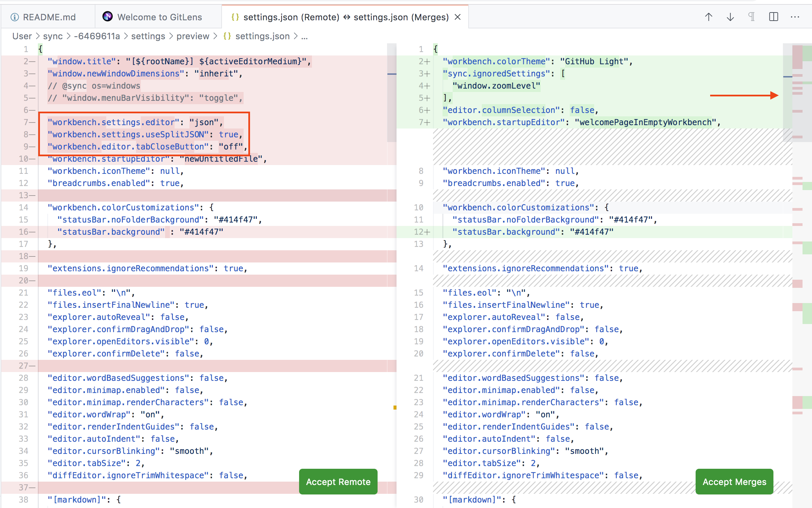The height and width of the screenshot is (508, 812).
Task: Click "window.newWindowDimensions" line in remote pane
Action: coord(145,73)
